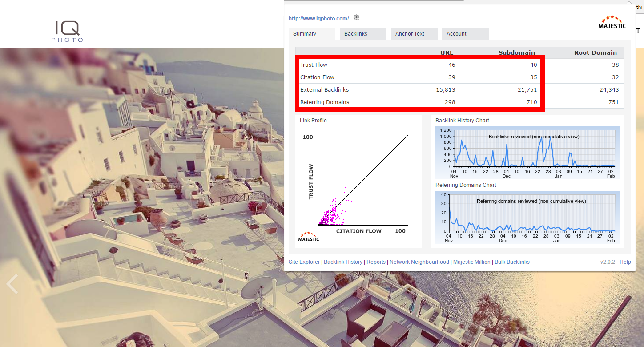Open the Anchor Text tab
This screenshot has width=644, height=347.
click(414, 34)
